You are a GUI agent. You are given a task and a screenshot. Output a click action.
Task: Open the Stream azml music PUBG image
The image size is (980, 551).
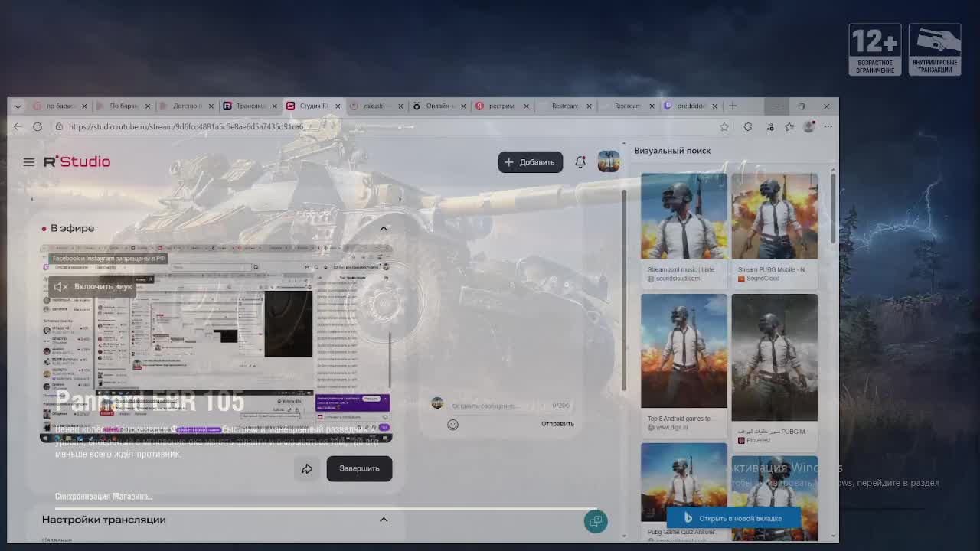684,216
